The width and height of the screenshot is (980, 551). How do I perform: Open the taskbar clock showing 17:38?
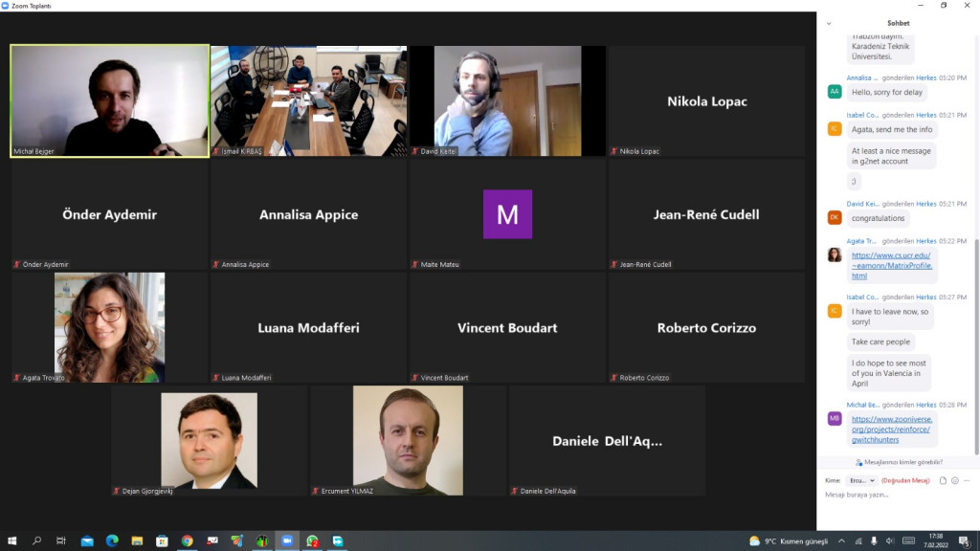(936, 541)
